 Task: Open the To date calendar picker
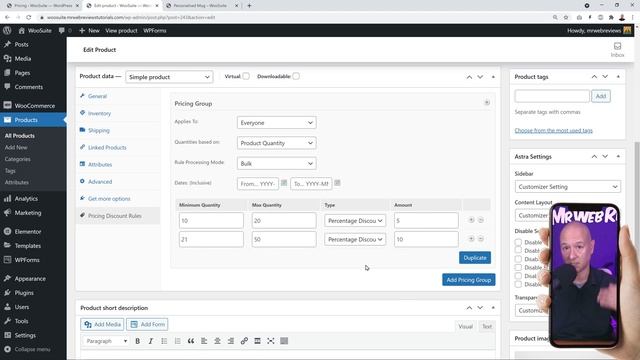point(337,183)
